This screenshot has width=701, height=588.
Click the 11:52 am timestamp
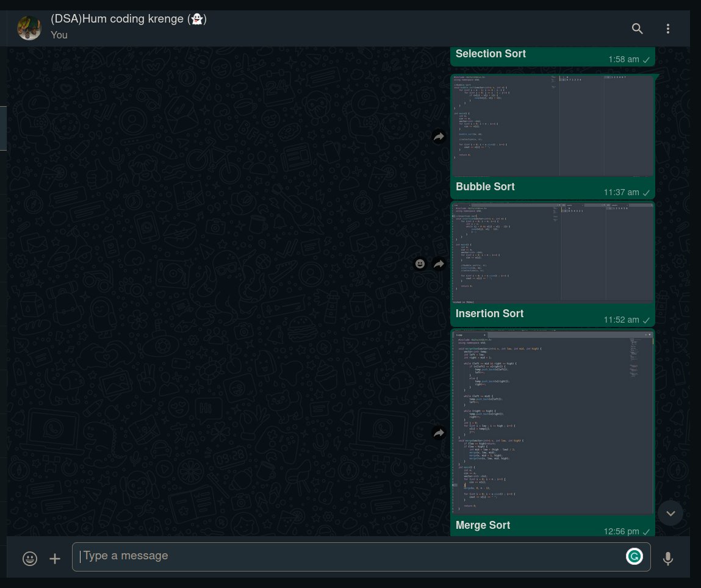tap(622, 320)
